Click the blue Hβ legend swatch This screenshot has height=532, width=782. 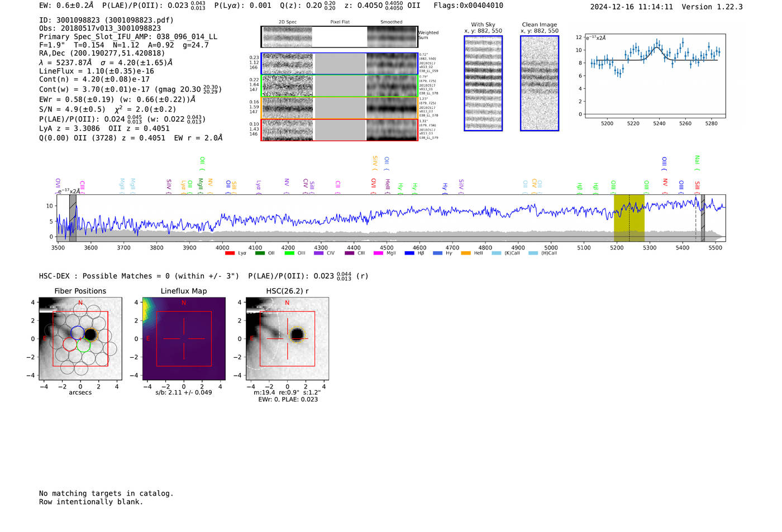[x=409, y=253]
